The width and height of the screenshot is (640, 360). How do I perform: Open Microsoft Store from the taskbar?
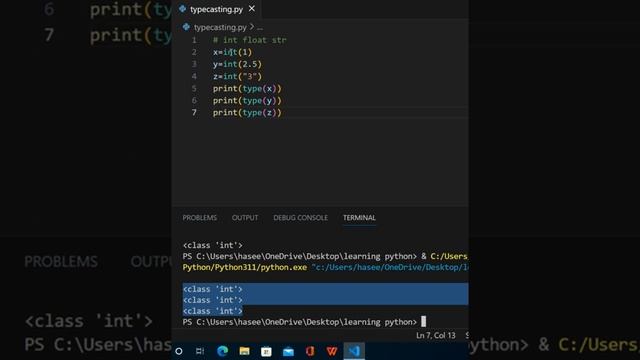tap(266, 351)
